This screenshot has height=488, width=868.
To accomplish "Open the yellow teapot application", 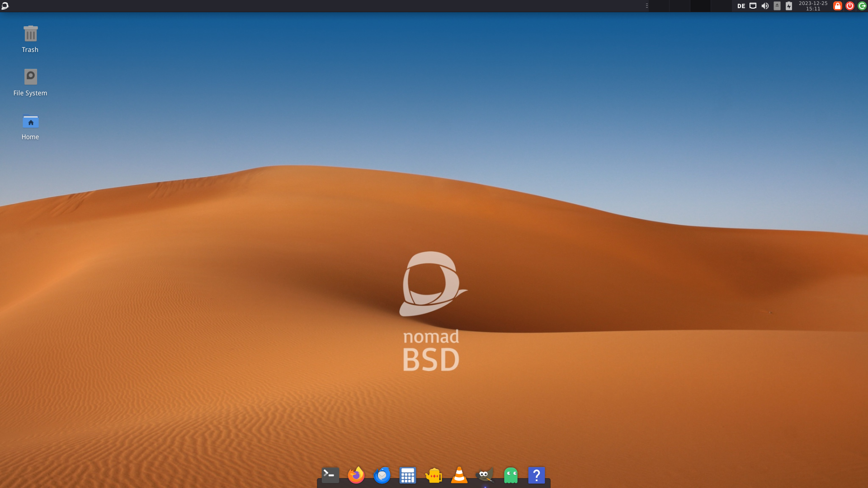I will tap(434, 475).
